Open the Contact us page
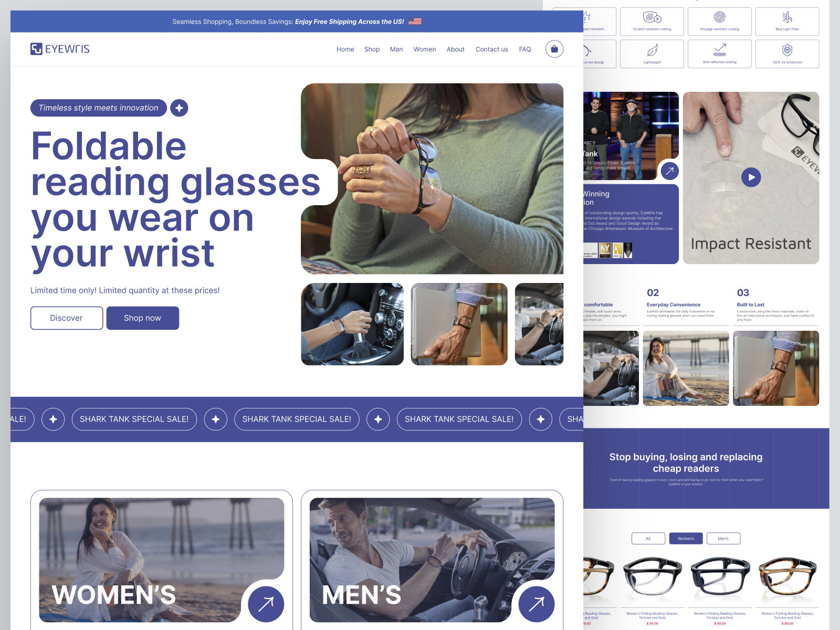The image size is (840, 630). coord(491,49)
